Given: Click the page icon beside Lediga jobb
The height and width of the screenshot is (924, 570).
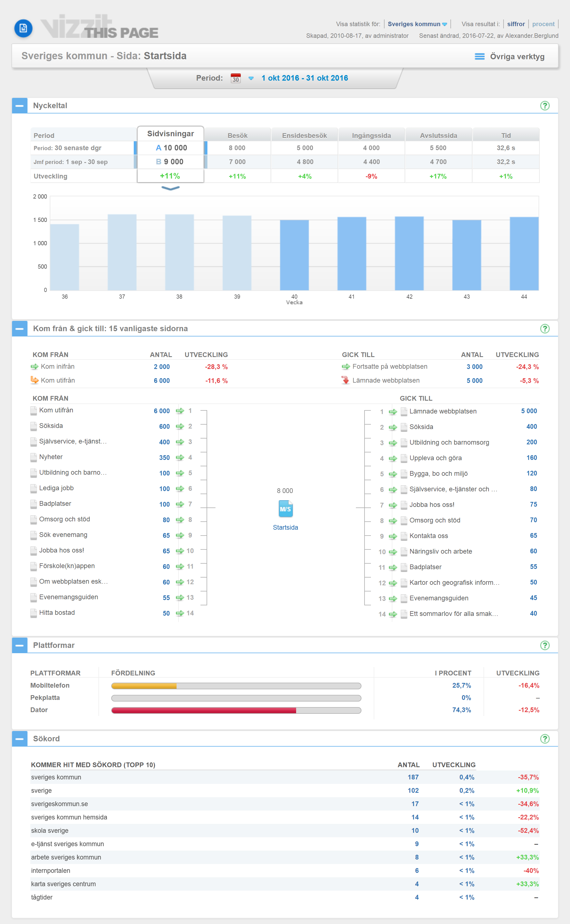Looking at the screenshot, I should tap(34, 489).
